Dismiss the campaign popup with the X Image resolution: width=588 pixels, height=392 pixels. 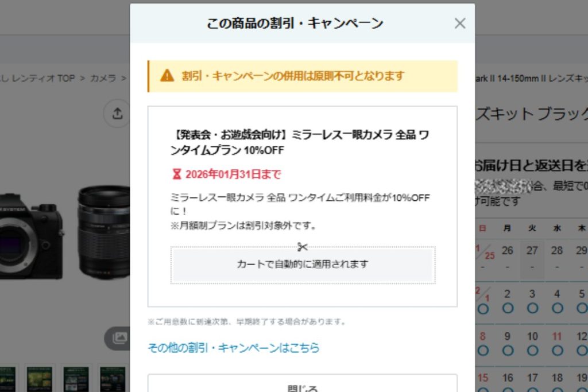[459, 24]
